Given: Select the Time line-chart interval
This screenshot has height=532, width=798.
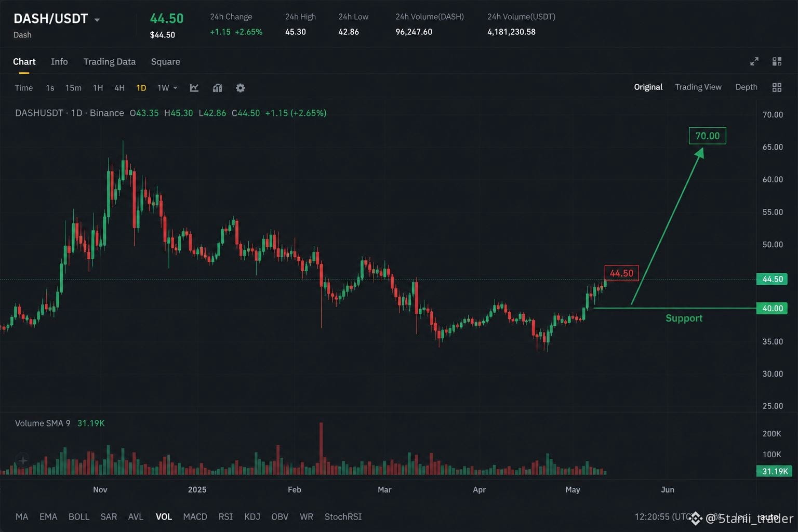Looking at the screenshot, I should coord(23,88).
